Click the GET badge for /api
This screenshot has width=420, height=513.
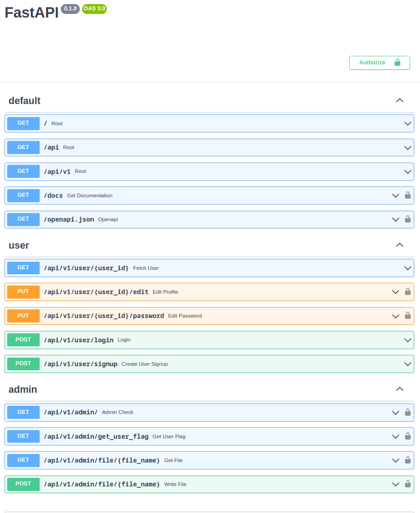pos(23,148)
